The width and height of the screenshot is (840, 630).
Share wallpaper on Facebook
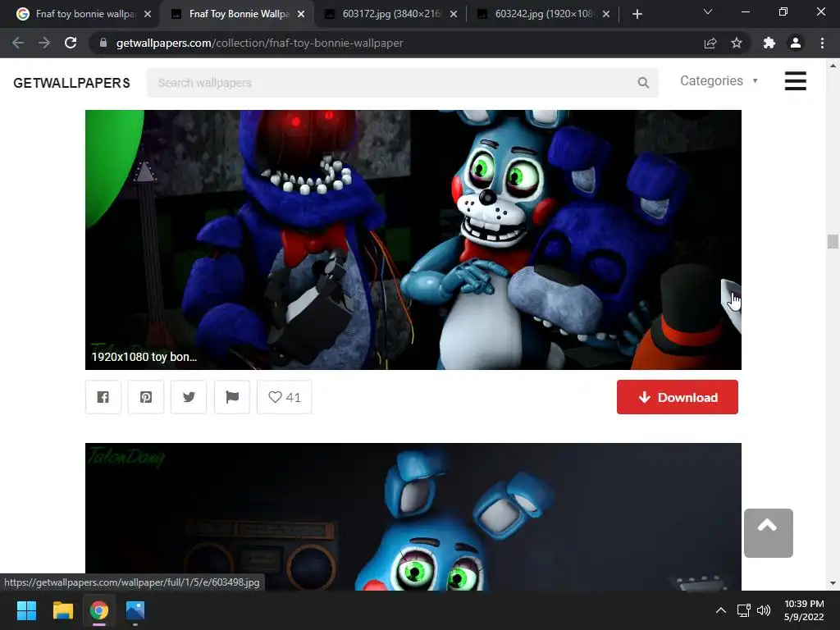pos(103,397)
